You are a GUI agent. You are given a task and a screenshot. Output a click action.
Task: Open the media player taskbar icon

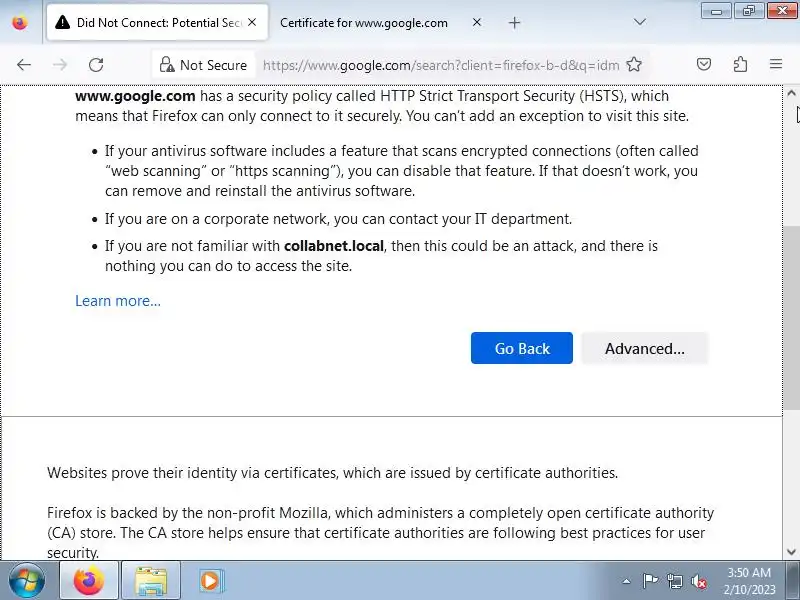[x=210, y=581]
